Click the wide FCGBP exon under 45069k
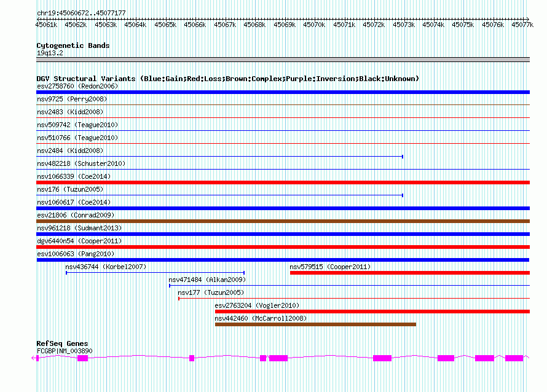 (278, 358)
